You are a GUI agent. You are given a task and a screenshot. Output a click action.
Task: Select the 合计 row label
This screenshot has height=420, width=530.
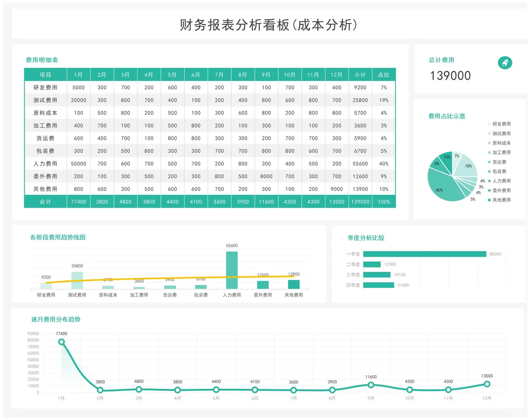(x=46, y=202)
